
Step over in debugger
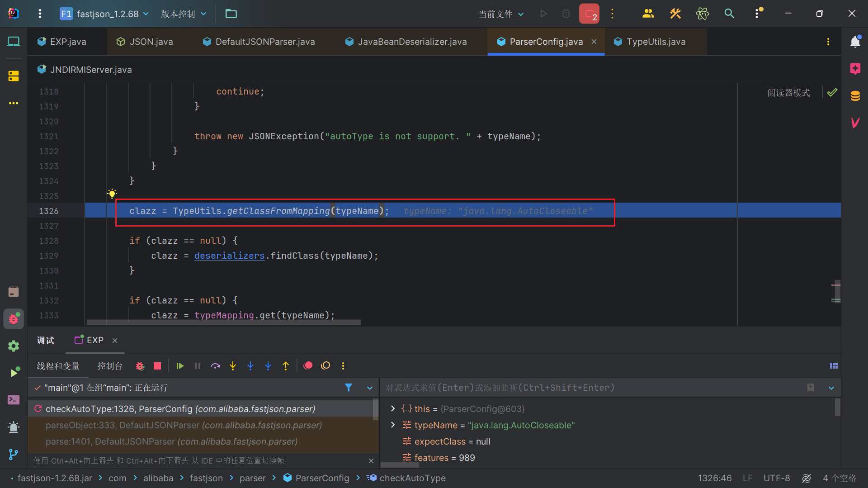(x=215, y=366)
